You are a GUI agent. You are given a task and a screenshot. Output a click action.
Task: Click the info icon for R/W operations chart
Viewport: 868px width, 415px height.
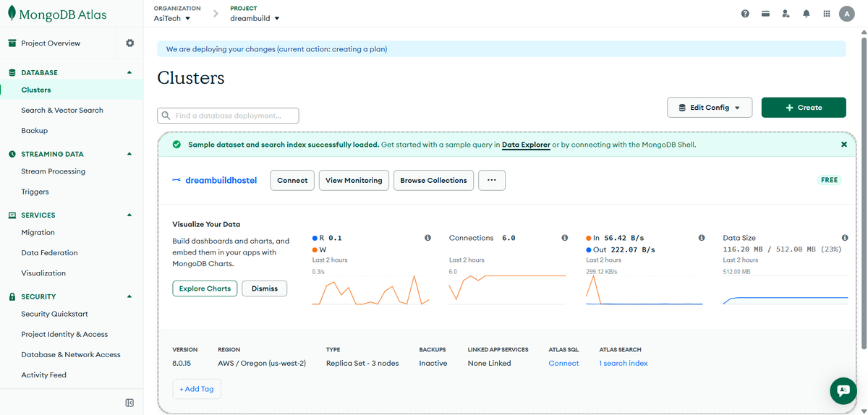[427, 238]
